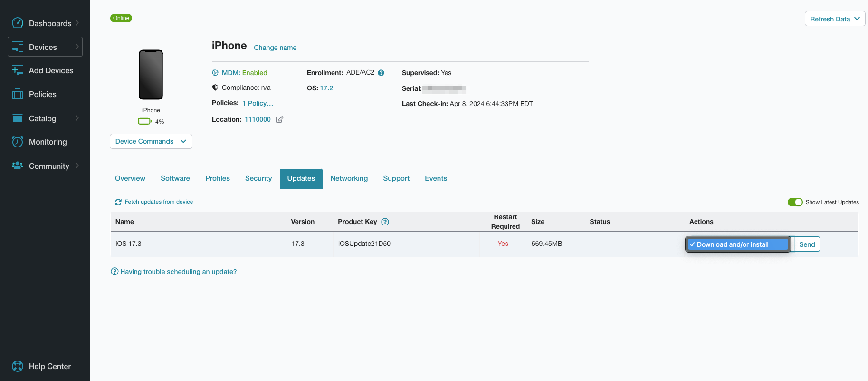Click the Dashboards gauge icon
Screen dimensions: 868x381
18,23
